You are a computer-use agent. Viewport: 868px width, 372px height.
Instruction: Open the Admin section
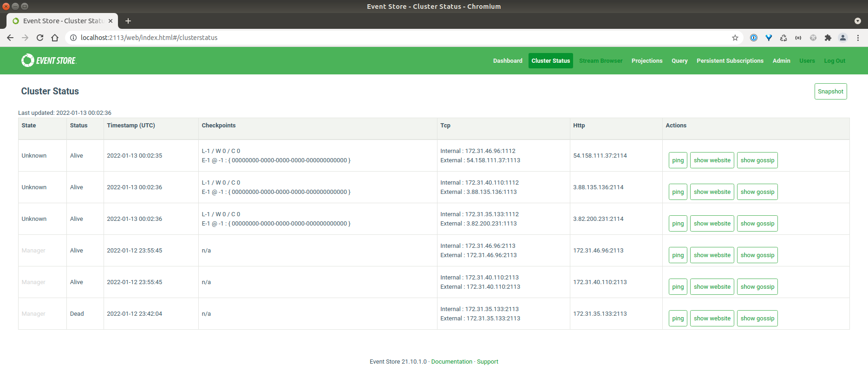782,61
